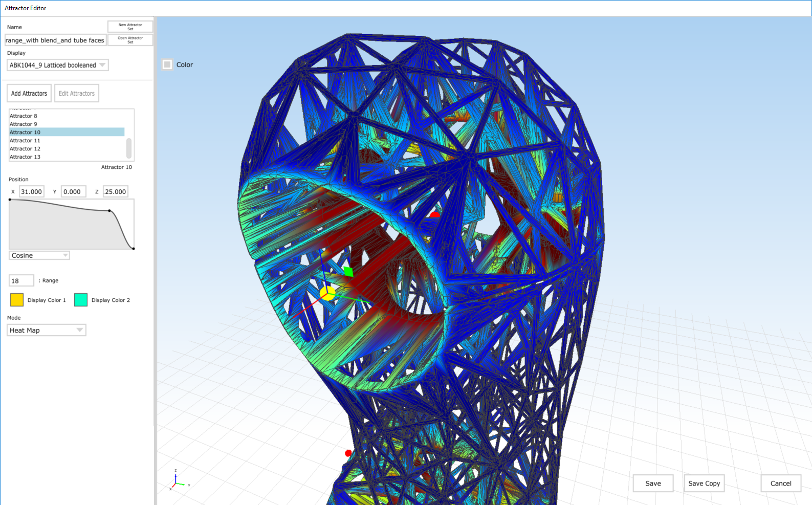812x505 pixels.
Task: Click the yellow attractor sphere gizmo
Action: coord(327,293)
